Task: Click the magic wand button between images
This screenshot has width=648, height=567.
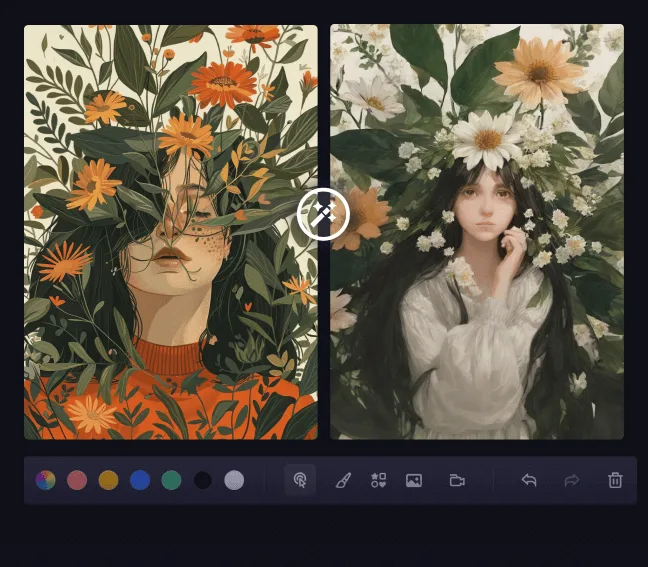Action: pyautogui.click(x=323, y=214)
